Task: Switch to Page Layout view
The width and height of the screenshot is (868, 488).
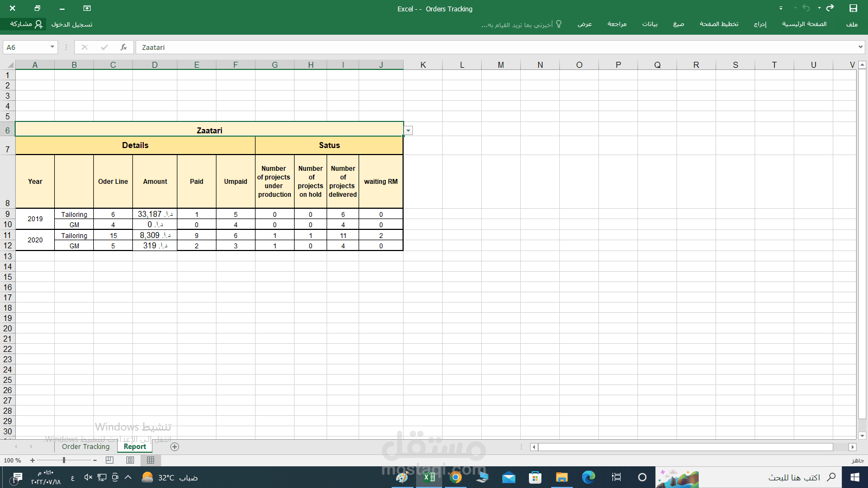Action: [130, 460]
